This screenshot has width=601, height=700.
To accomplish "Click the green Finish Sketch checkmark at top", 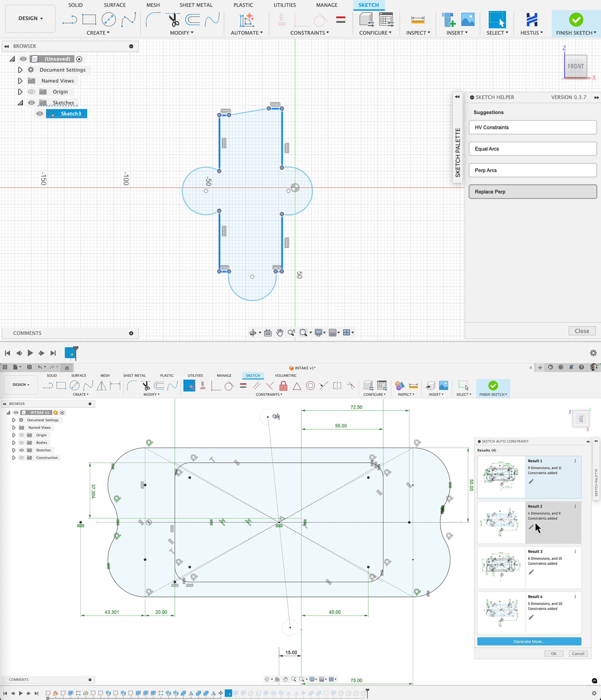I will tap(576, 20).
